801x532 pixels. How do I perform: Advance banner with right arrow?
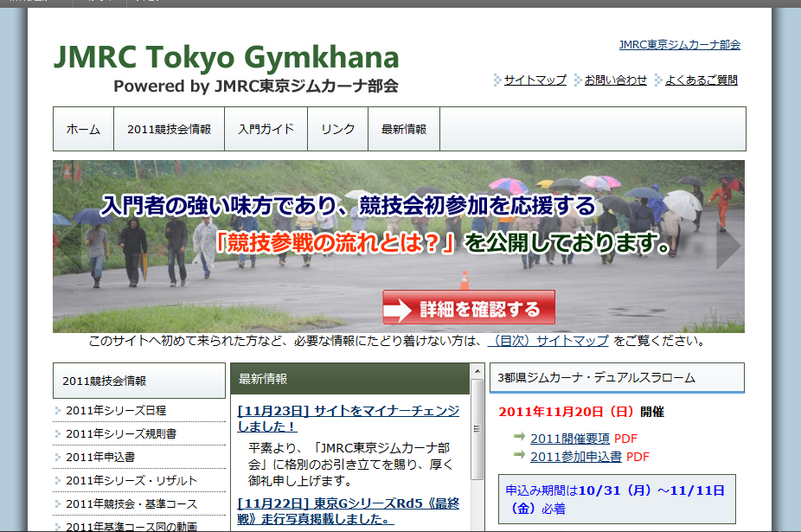click(728, 246)
